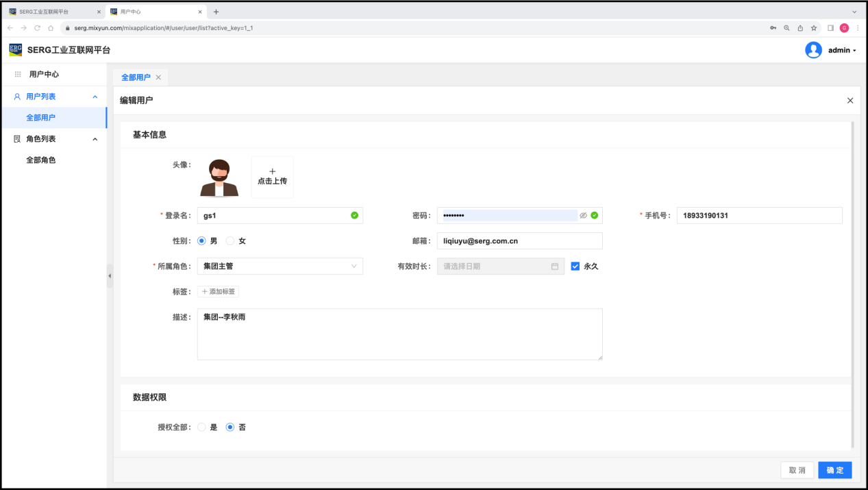Screen dimensions: 868x490
Task: Click the browser bookmark star icon
Action: point(814,28)
